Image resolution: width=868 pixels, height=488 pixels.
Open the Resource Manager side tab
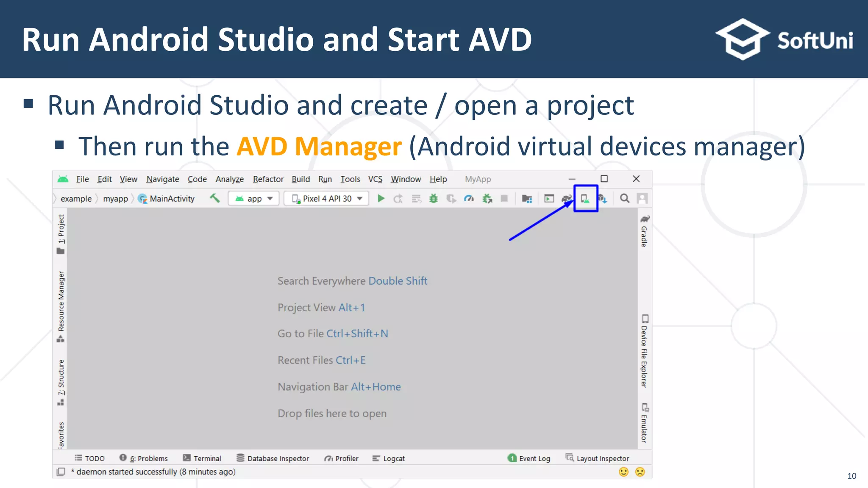(61, 306)
